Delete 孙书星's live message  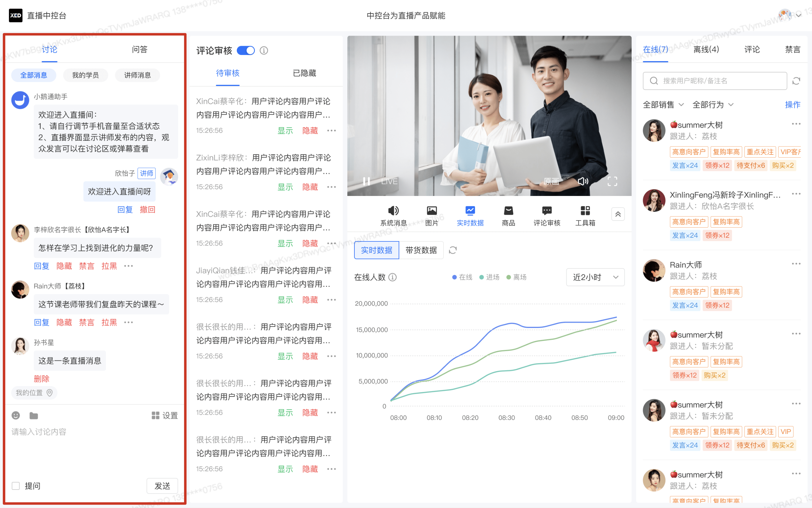42,379
